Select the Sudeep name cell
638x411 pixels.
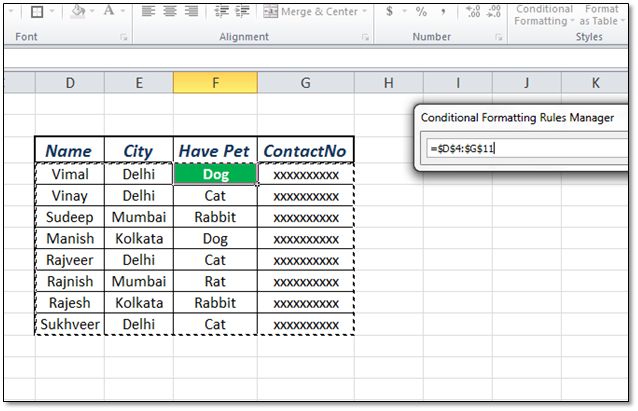coord(70,217)
